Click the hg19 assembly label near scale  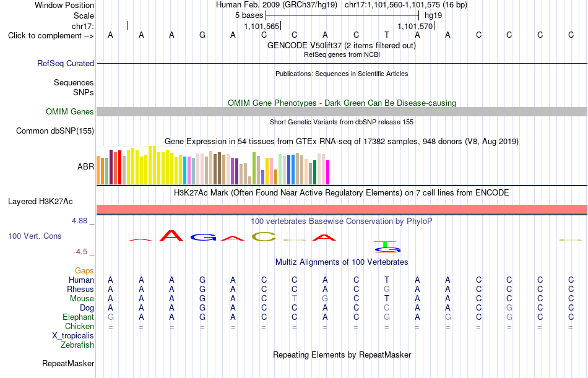coord(433,15)
